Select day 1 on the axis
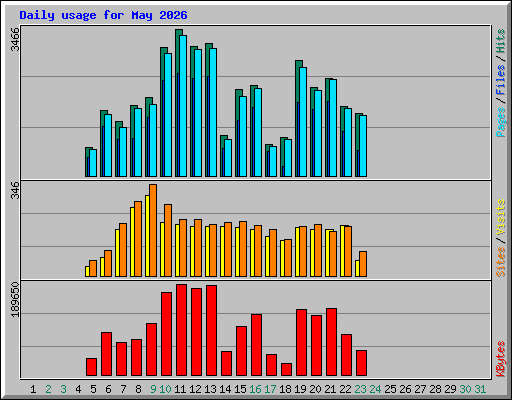 point(33,389)
